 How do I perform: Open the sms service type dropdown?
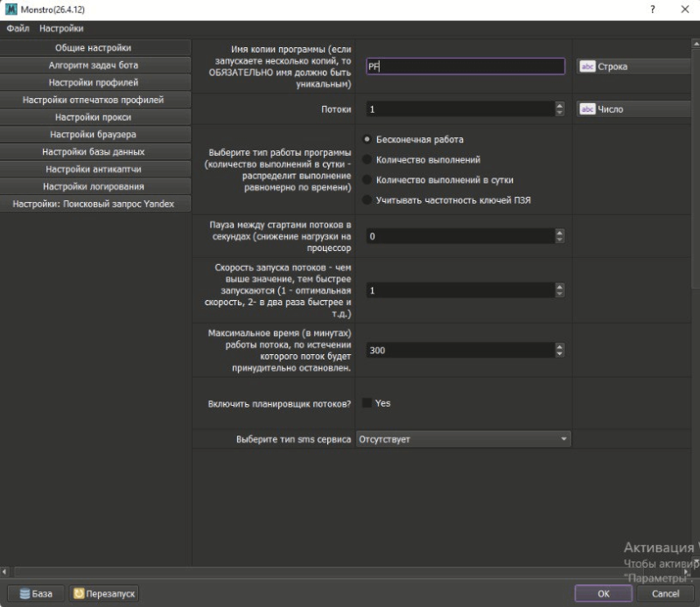pyautogui.click(x=464, y=439)
